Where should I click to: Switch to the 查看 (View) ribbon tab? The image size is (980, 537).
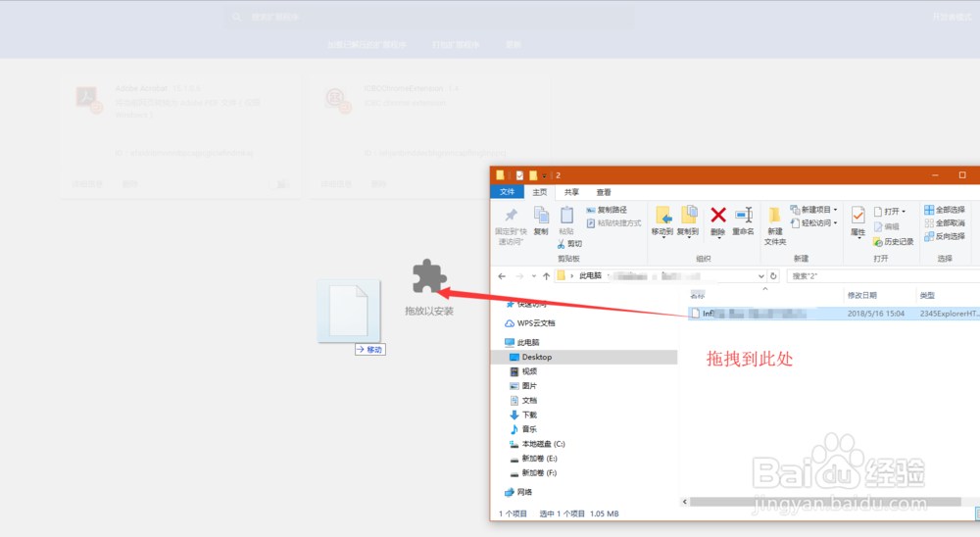coord(603,192)
